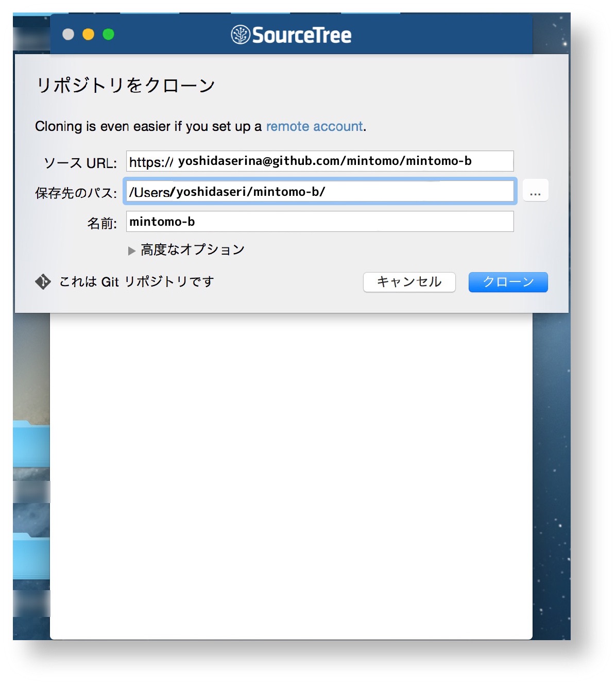Screen dimensions: 616x685
Task: Click the yellow minimize circle
Action: click(88, 34)
